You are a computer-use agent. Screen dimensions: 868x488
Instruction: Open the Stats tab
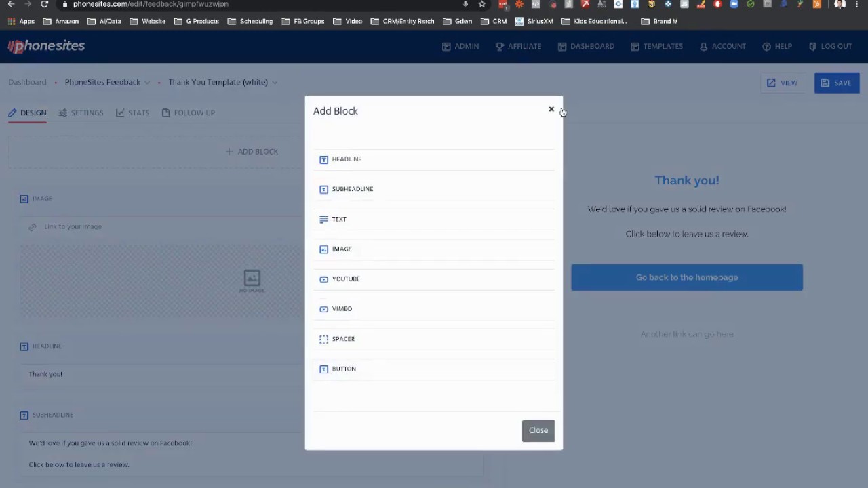point(132,113)
